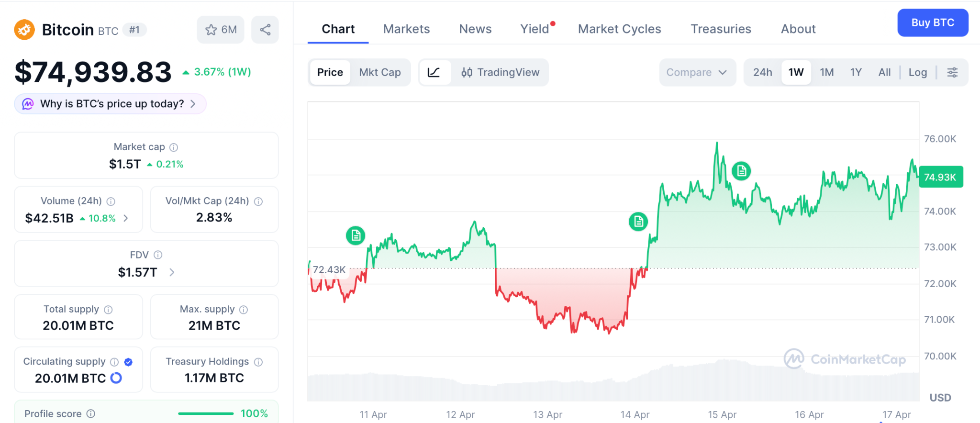Click the circulating supply verified badge
This screenshot has height=423, width=980.
pyautogui.click(x=128, y=362)
